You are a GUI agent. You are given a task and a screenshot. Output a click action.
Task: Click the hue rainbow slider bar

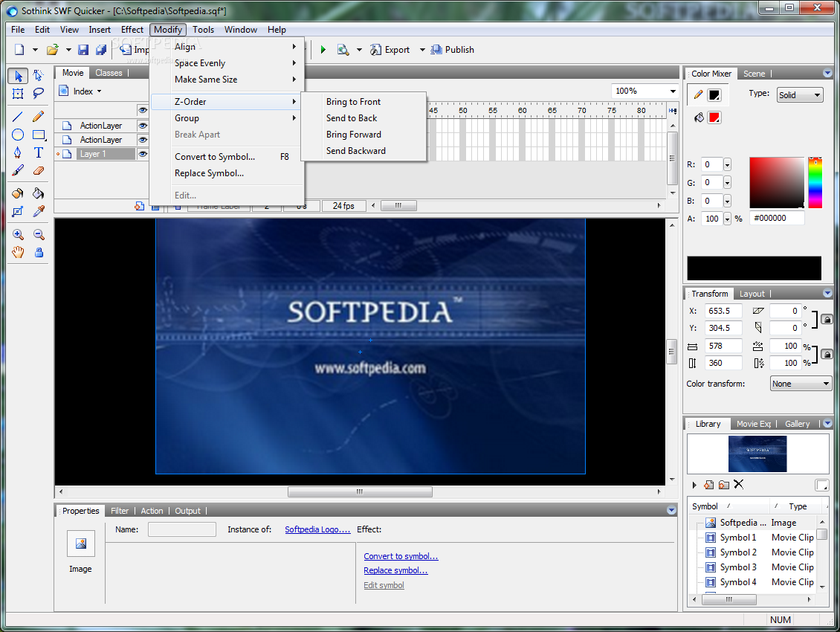point(815,183)
